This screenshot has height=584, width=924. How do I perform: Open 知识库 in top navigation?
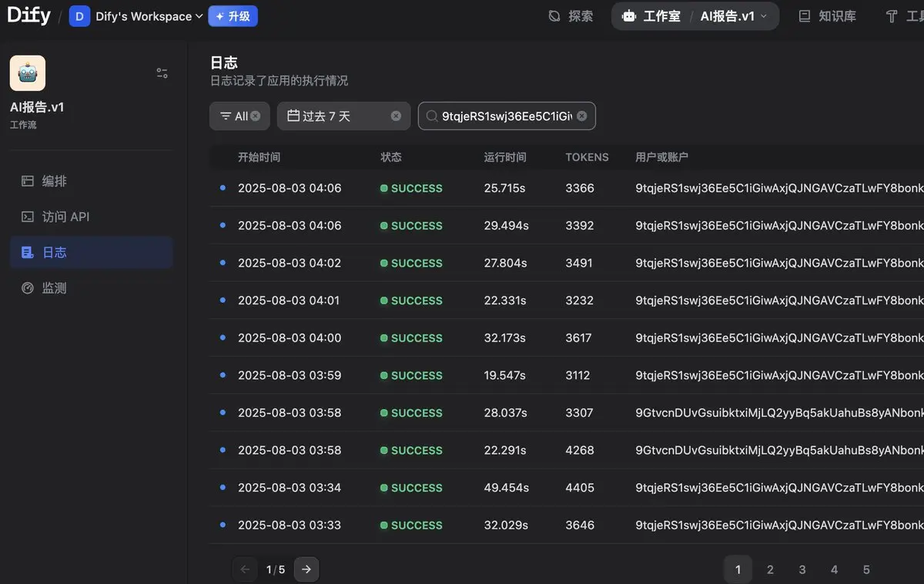[x=828, y=16]
